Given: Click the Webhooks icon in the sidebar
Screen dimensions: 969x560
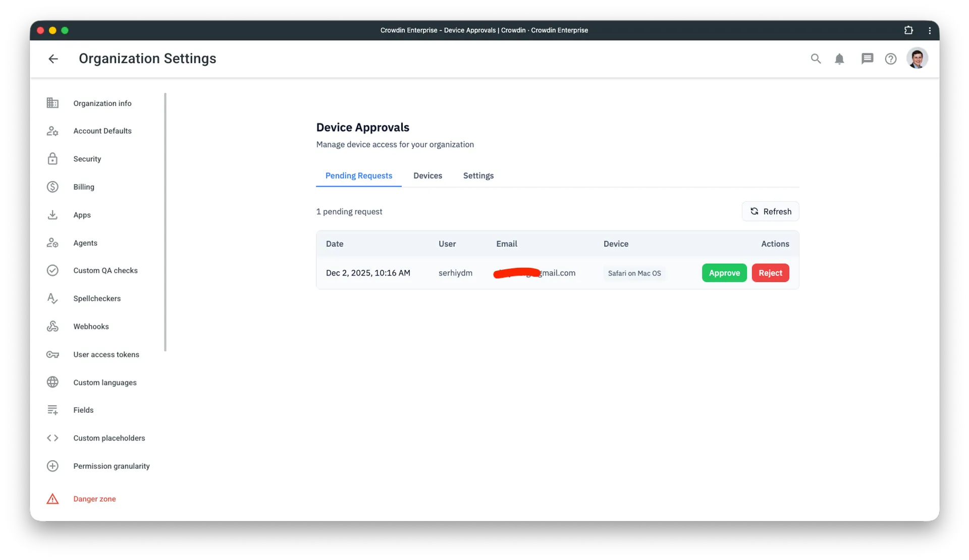Looking at the screenshot, I should 52,326.
